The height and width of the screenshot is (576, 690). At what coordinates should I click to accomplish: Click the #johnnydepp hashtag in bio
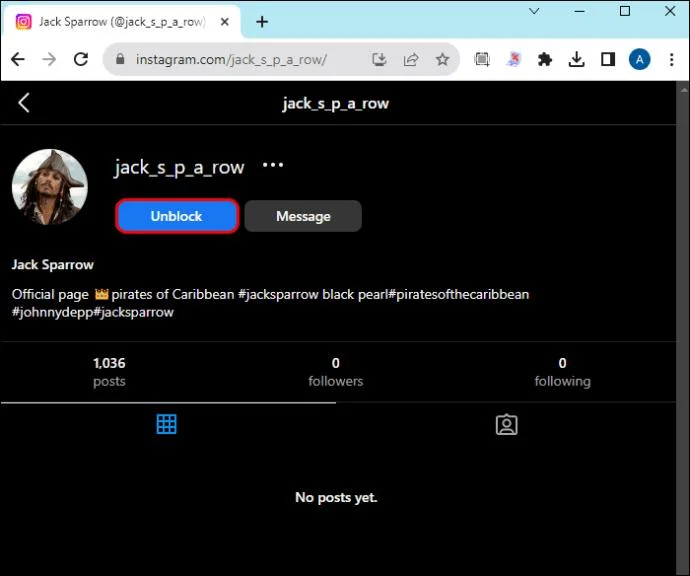tap(52, 312)
